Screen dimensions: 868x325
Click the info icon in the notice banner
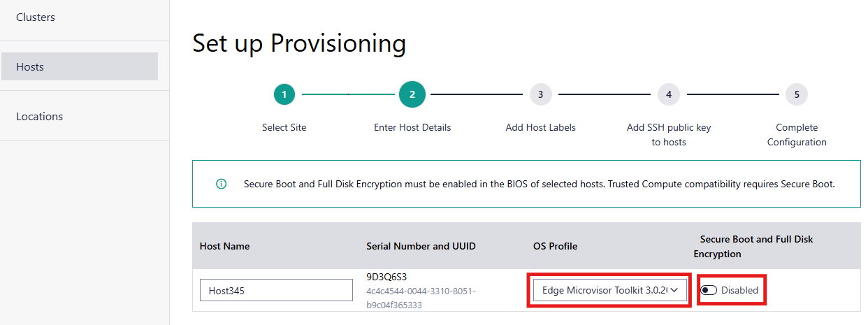pos(222,185)
